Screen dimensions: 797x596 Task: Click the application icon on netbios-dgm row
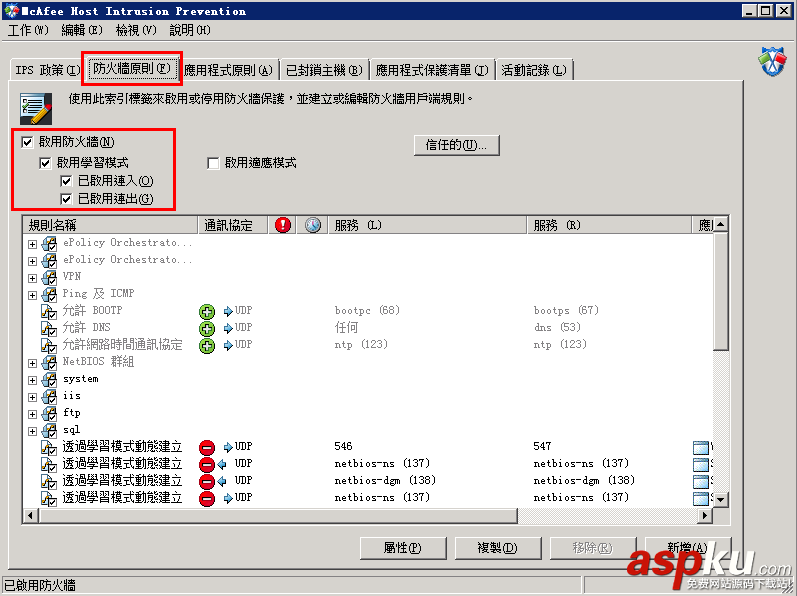(x=701, y=481)
